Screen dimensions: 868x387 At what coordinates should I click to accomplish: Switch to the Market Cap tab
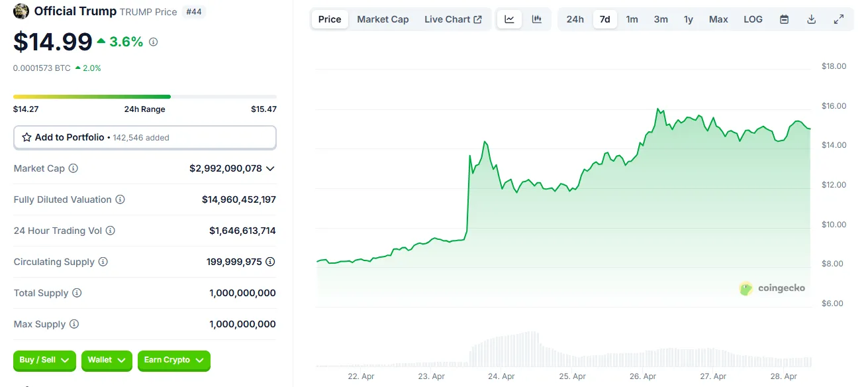(x=383, y=19)
